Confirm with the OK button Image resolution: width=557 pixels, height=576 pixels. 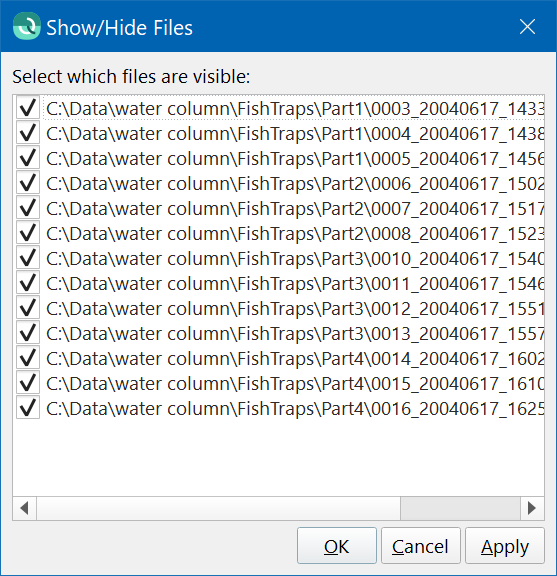coord(337,546)
